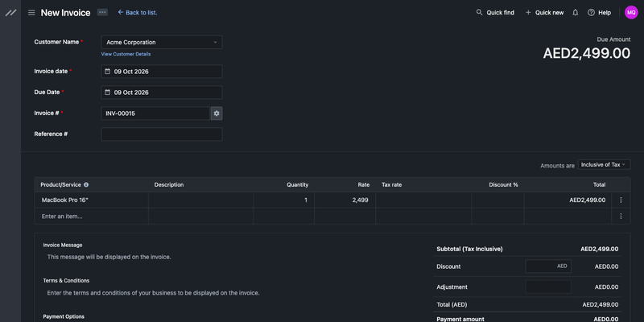Click the Adjustment label field

pyautogui.click(x=548, y=287)
